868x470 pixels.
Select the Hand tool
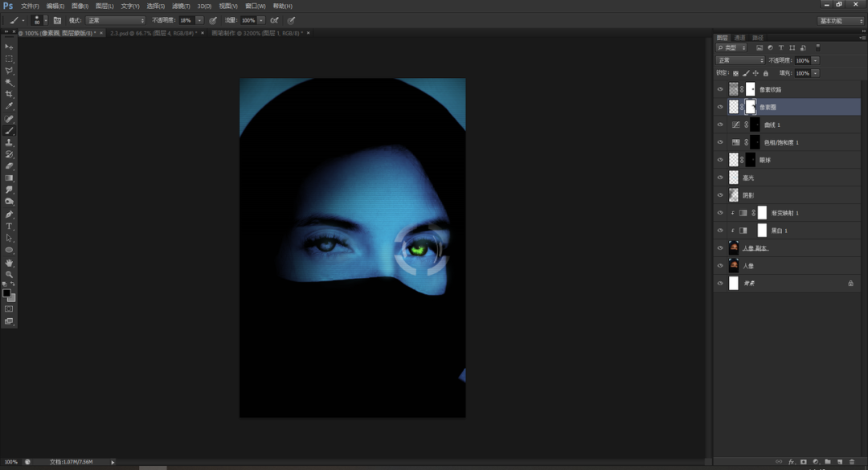pyautogui.click(x=9, y=263)
